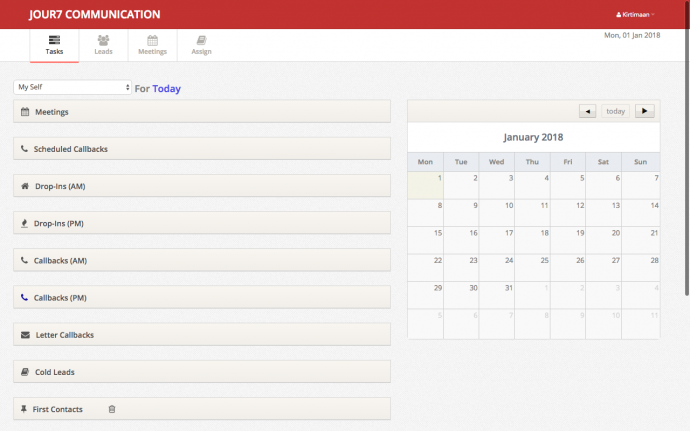Click the Scheduled Callbacks phone icon
690x431 pixels.
(x=24, y=149)
